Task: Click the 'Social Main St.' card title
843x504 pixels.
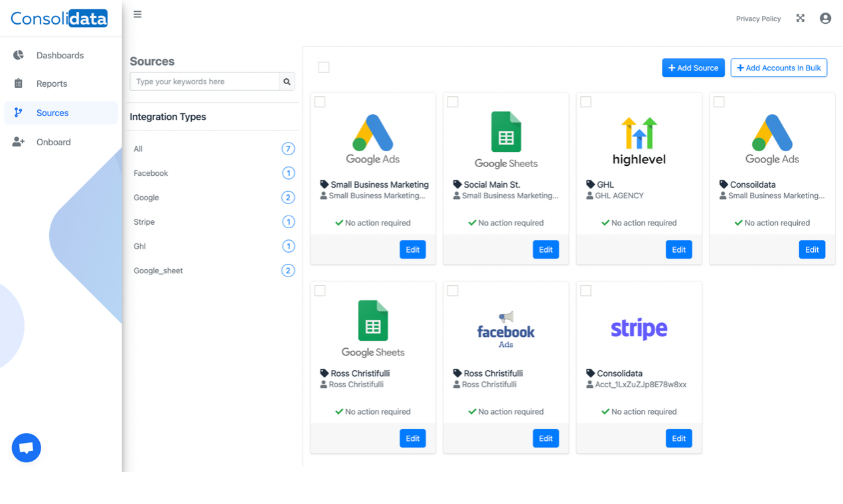Action: 491,184
